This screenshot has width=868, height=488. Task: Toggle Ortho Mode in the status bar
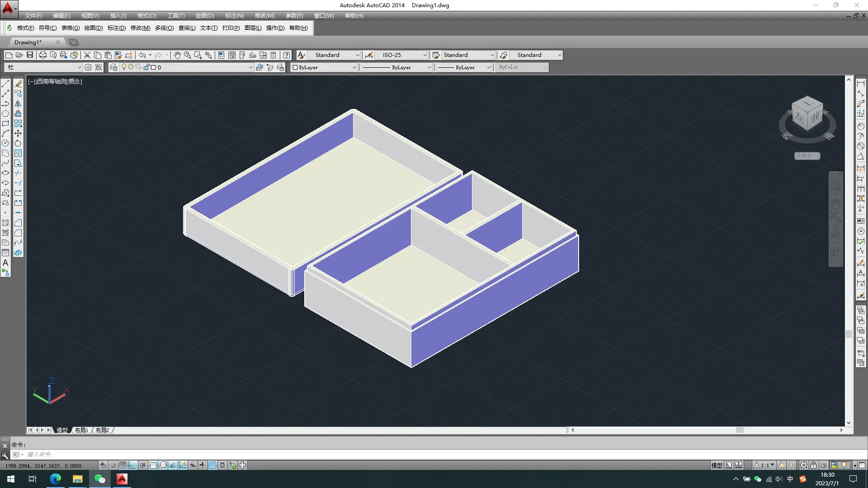point(133,465)
